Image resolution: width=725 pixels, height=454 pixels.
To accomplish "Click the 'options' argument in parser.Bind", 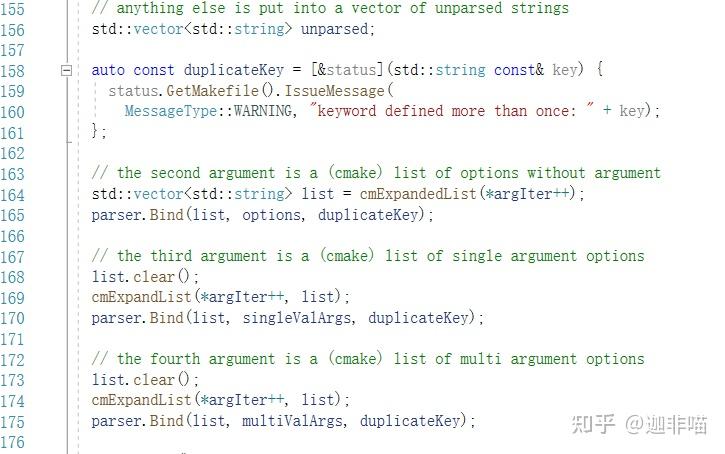I will [272, 214].
